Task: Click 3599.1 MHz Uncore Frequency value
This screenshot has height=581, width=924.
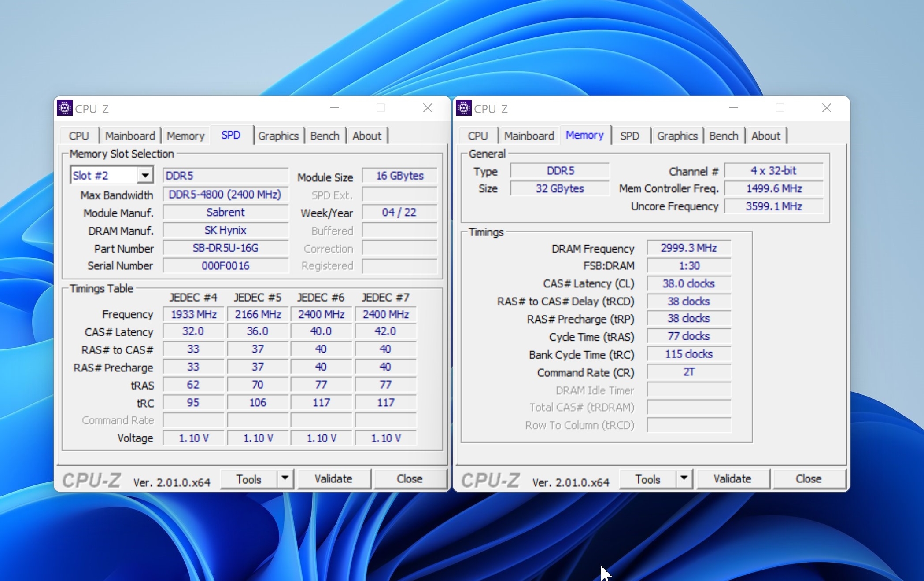Action: [774, 206]
